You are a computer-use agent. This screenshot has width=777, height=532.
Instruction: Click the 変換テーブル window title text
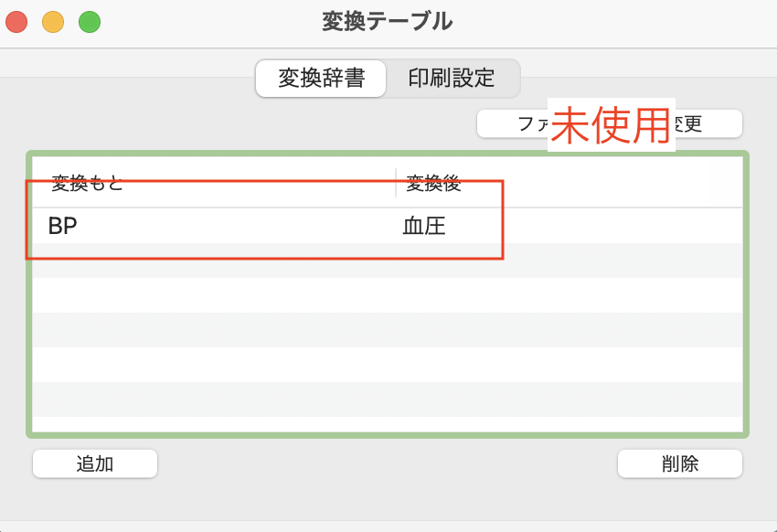387,21
